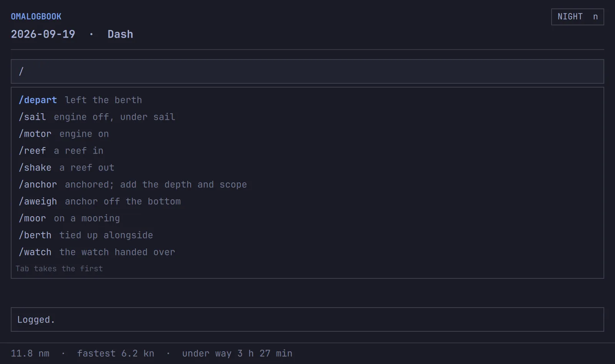Click the Tab takes the first hint

click(59, 269)
